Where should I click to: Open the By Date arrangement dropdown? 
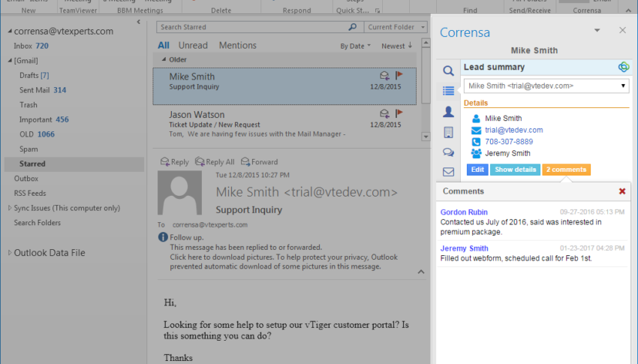[355, 46]
